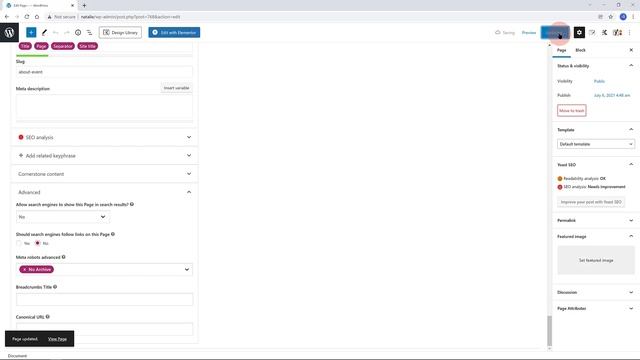This screenshot has height=360, width=640.
Task: Collapse the Advanced section
Action: click(105, 192)
